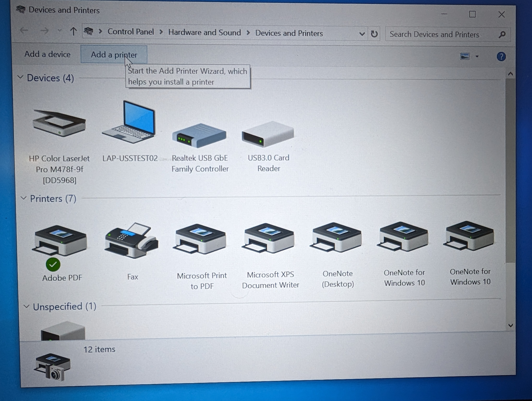Open the address bar history dropdown
Viewport: 532px width, 401px height.
click(362, 34)
